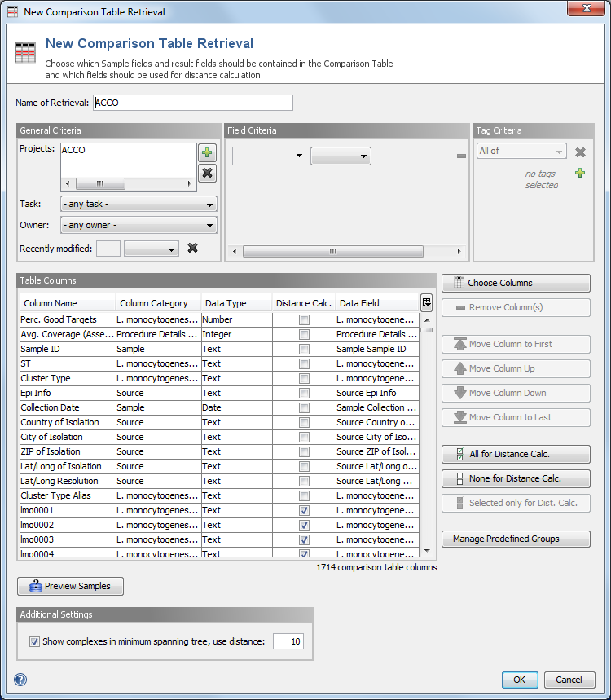Expand the Owner dropdown
The width and height of the screenshot is (611, 700).
point(138,225)
